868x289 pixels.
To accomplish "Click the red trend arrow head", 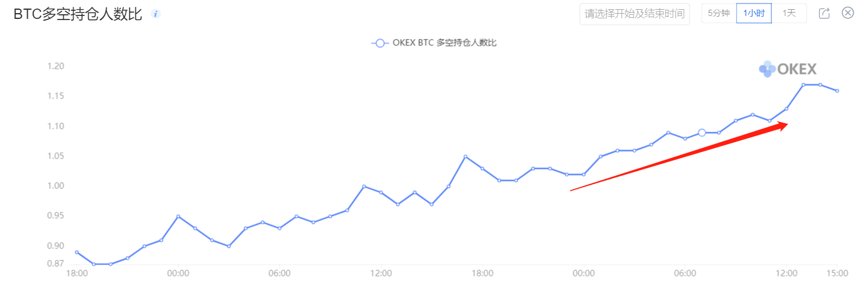I will tap(781, 126).
